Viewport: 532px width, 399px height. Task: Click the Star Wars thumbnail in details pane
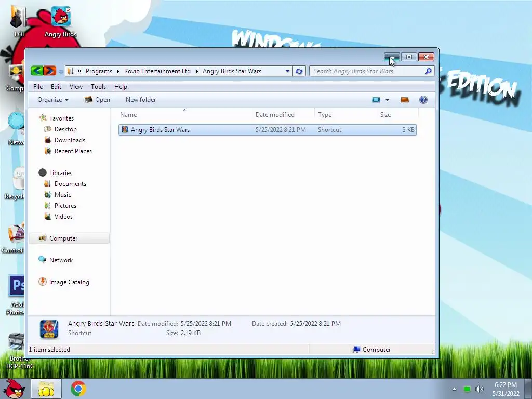click(49, 329)
